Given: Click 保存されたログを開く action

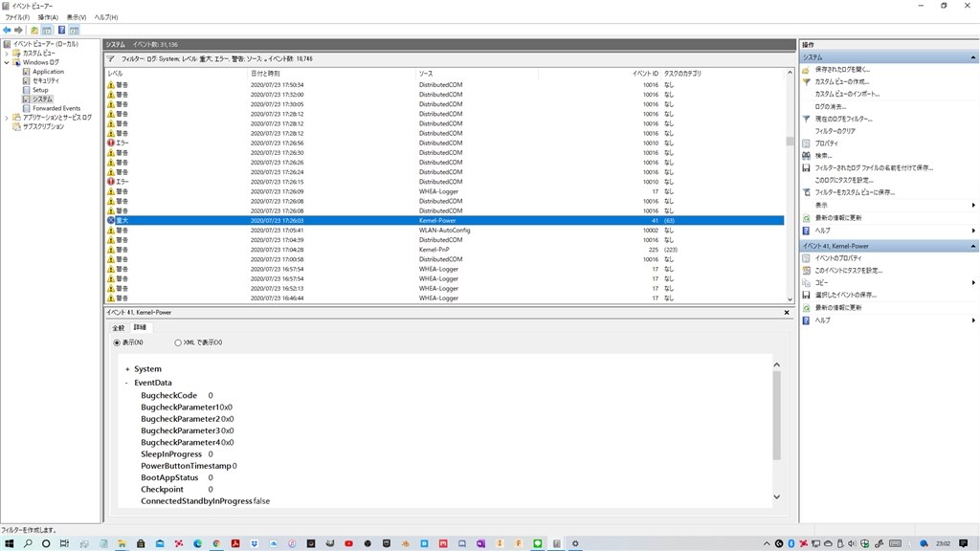Looking at the screenshot, I should click(x=842, y=69).
